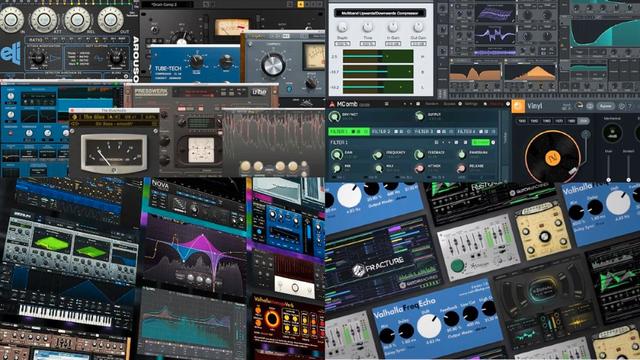
Task: Open the Multiband Upwards/Downwards Compressor title dropdown
Action: point(380,13)
